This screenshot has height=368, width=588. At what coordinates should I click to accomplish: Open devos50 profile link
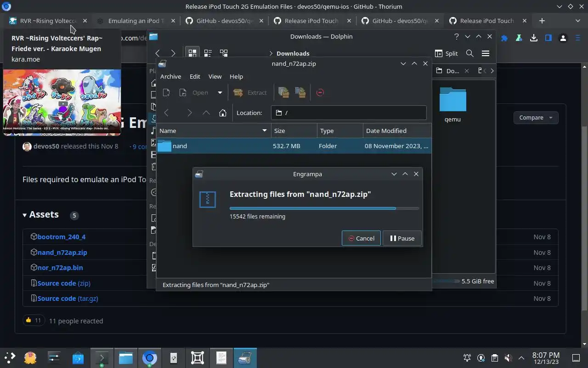[46, 146]
